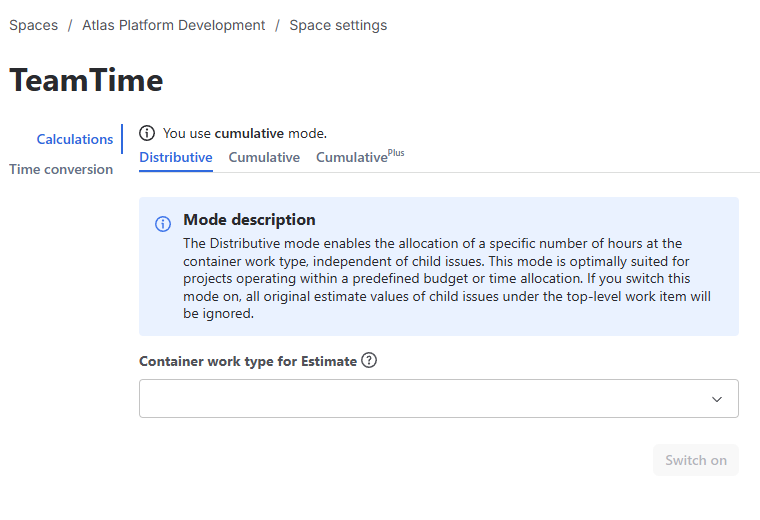The height and width of the screenshot is (520, 760).
Task: Navigate to Spaces breadcrumb link
Action: tap(34, 25)
